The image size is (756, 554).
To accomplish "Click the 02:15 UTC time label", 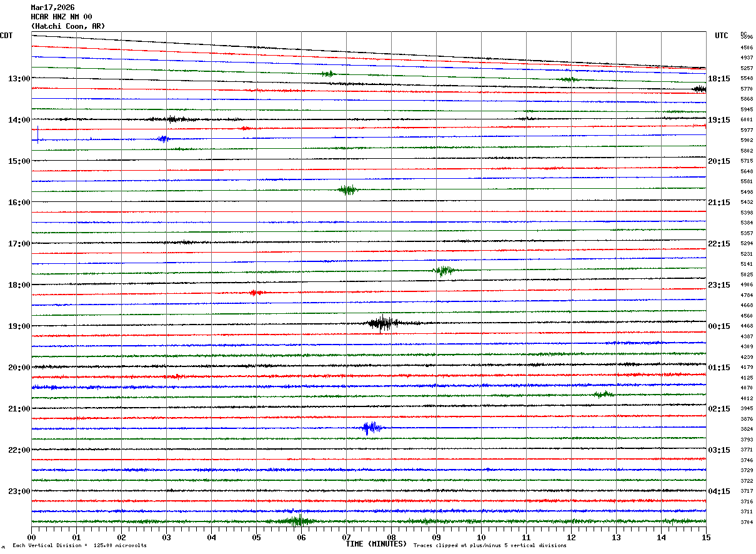I will click(719, 409).
